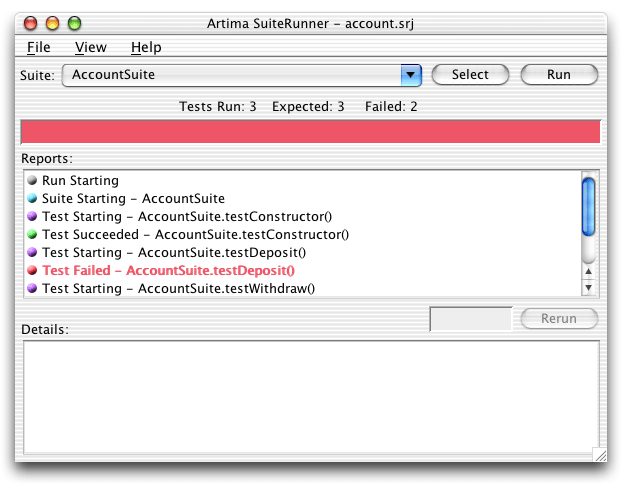Image resolution: width=626 pixels, height=494 pixels.
Task: Click inside the Details text area
Action: 311,397
